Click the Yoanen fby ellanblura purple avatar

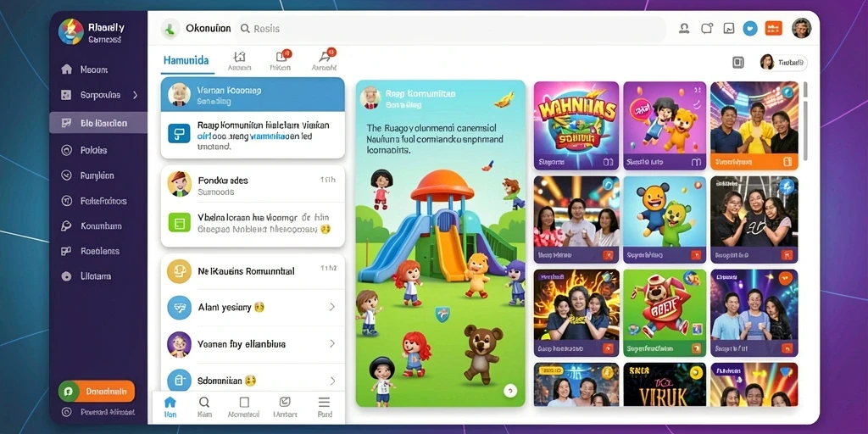(x=180, y=344)
